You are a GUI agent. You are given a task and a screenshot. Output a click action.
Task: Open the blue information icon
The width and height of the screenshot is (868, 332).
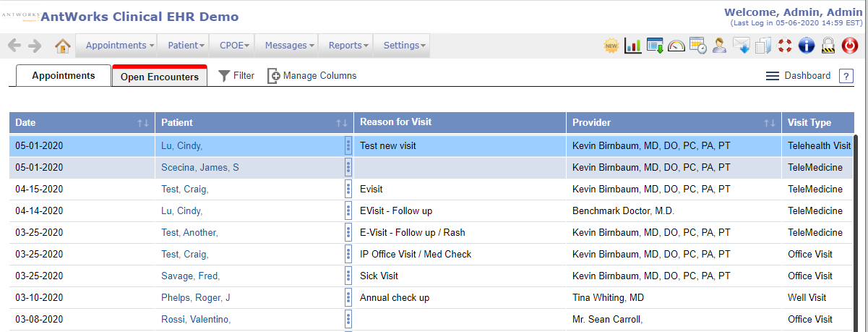click(807, 46)
